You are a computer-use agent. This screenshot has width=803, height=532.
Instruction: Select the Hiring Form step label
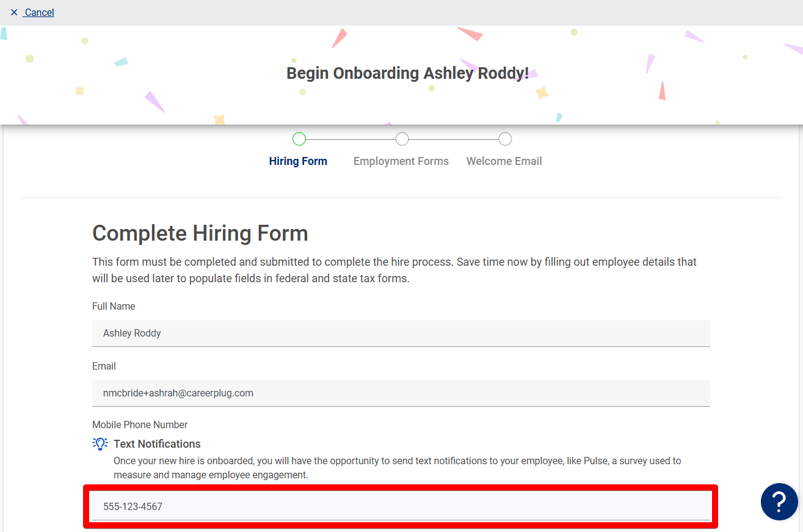pos(298,161)
